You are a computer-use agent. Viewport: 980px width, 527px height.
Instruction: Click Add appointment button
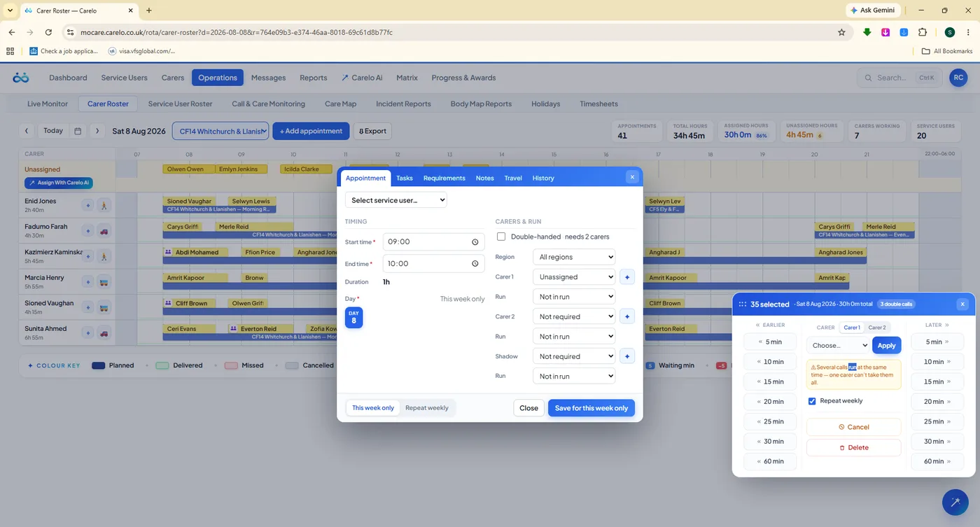click(x=311, y=131)
